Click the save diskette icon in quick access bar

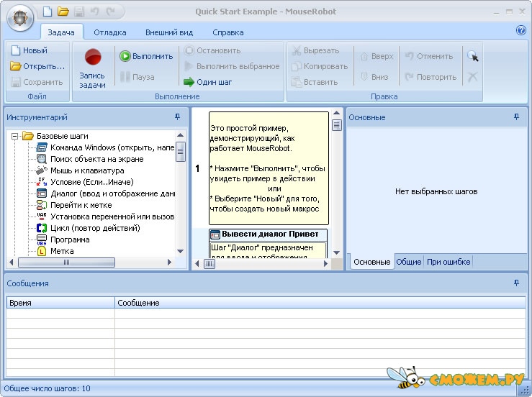coord(79,12)
